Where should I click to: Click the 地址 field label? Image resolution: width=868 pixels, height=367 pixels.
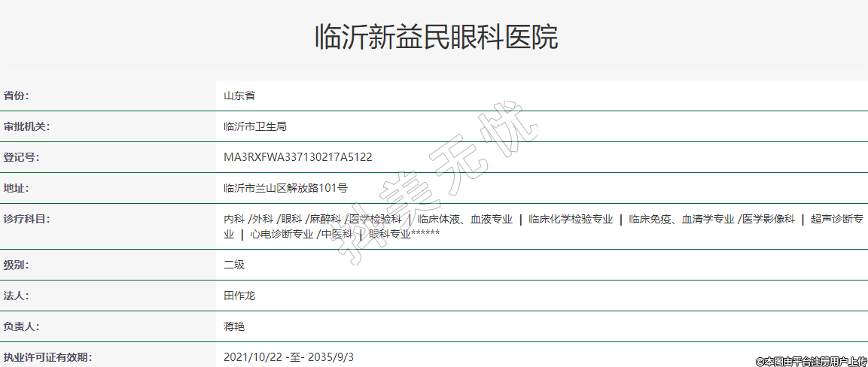click(x=16, y=188)
